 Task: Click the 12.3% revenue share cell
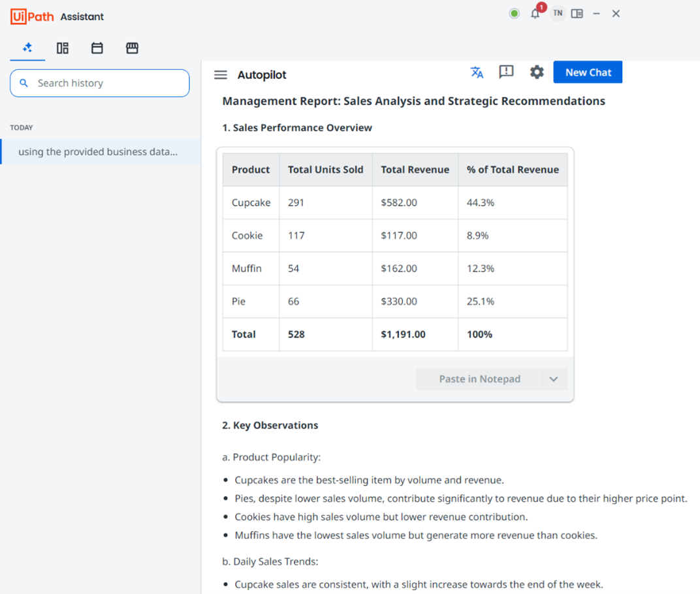pyautogui.click(x=513, y=269)
